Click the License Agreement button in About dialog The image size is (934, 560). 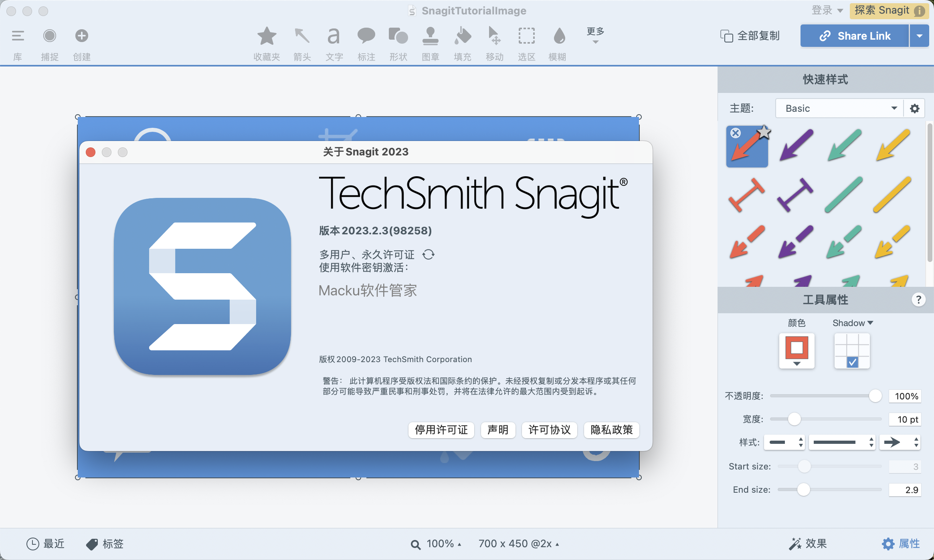click(x=549, y=430)
